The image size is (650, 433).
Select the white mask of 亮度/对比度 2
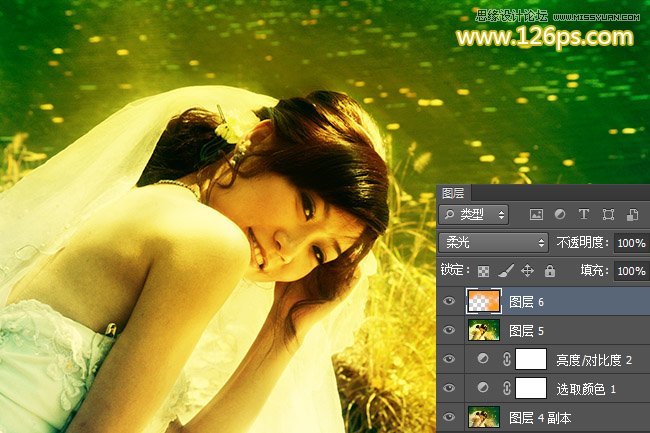(x=531, y=359)
